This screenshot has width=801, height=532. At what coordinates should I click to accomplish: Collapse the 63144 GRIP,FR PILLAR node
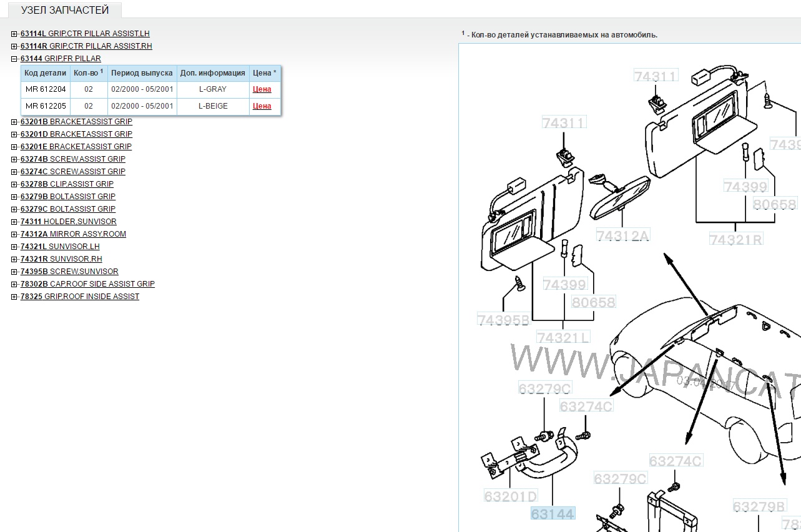tap(14, 59)
